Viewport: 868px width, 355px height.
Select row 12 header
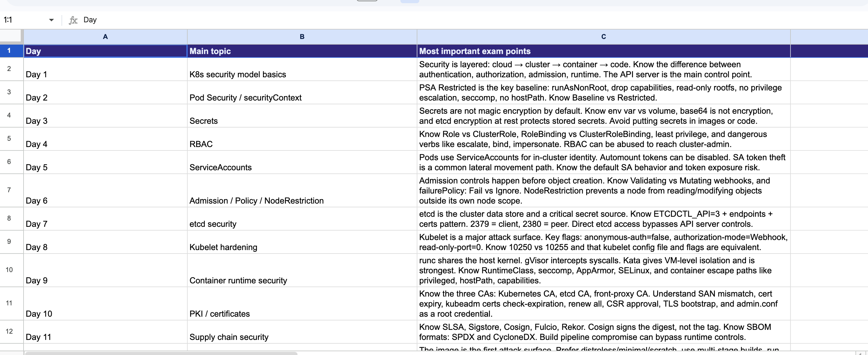12,332
